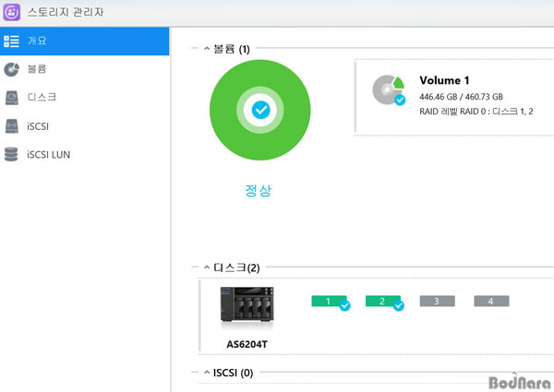Select disk slot 1 indicator

[x=329, y=302]
